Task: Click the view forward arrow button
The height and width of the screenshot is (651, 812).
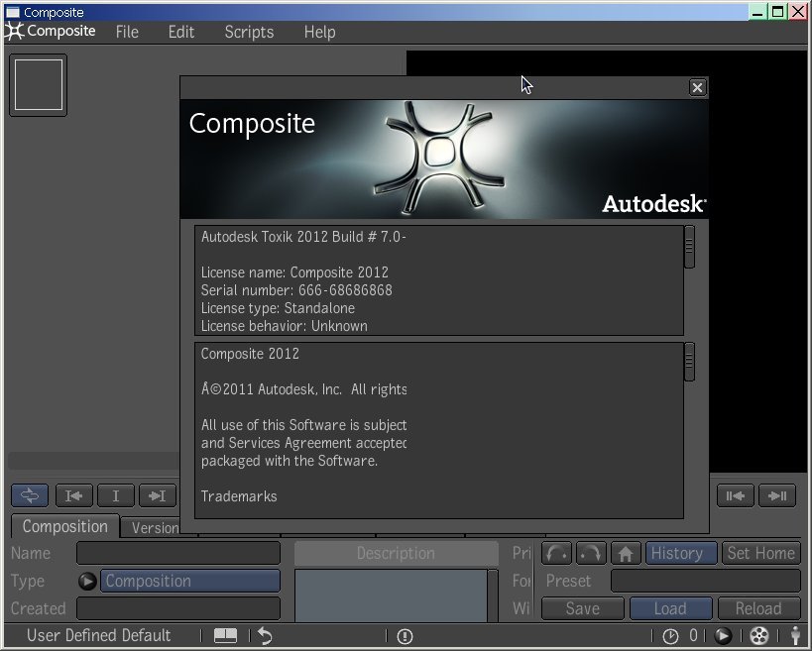Action: point(591,553)
